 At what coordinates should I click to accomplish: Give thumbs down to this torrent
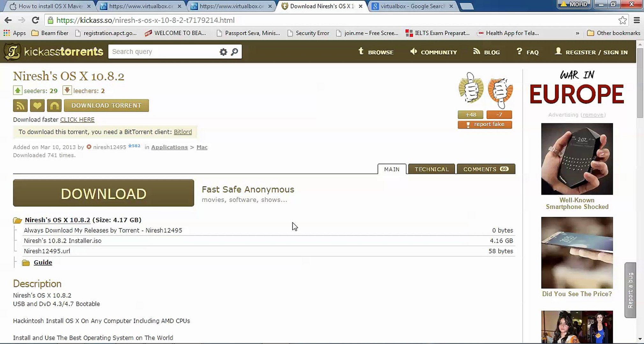coord(500,93)
